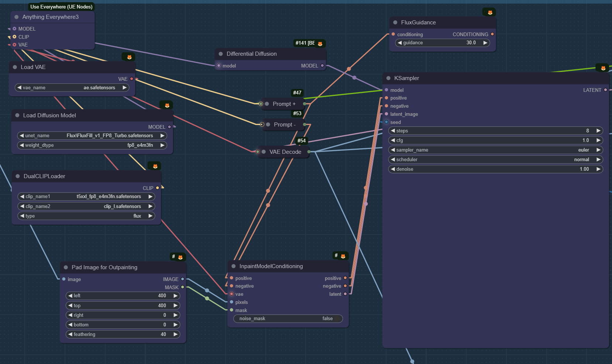Click the Differential Diffusion collapse dot

pyautogui.click(x=221, y=54)
